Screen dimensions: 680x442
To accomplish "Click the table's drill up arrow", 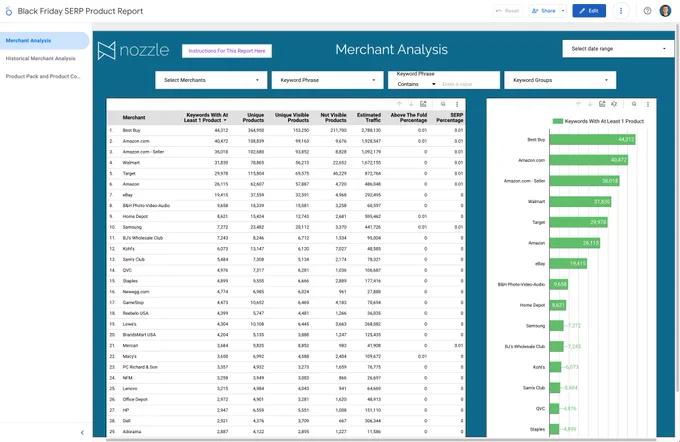I will [399, 104].
